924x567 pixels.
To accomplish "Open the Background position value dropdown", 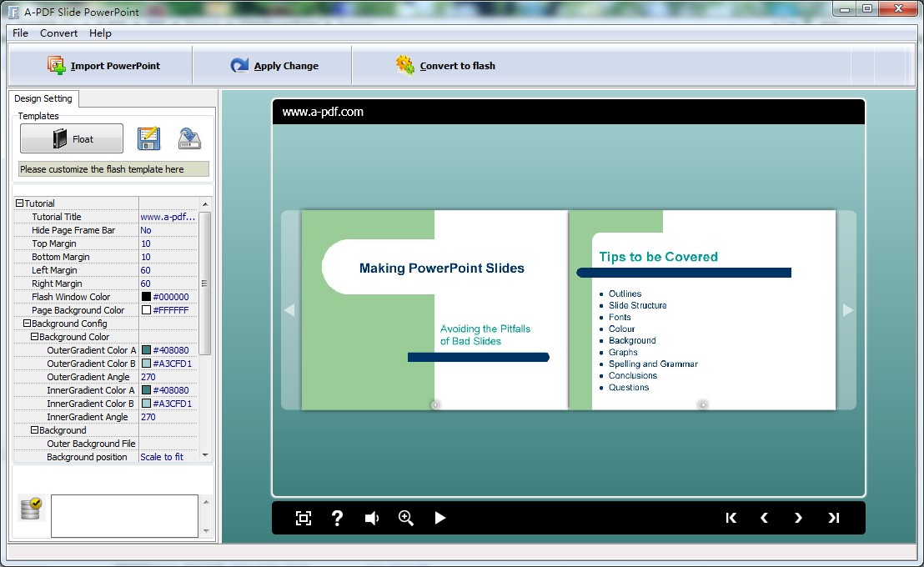I will tap(168, 457).
